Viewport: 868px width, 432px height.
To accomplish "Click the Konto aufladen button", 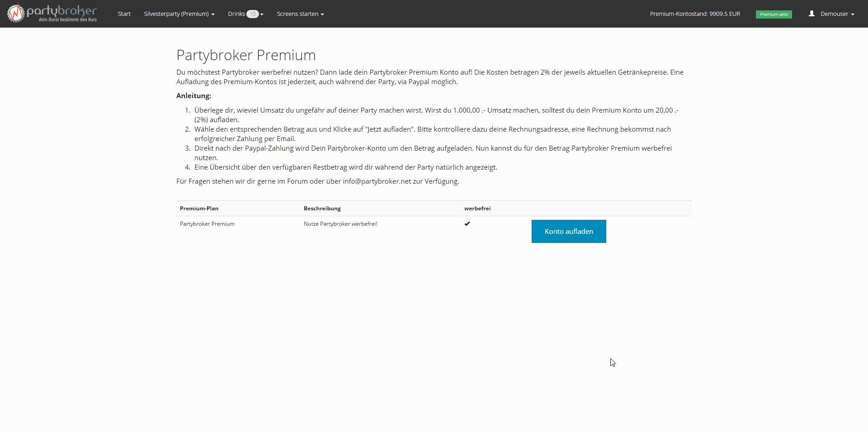I will 569,232.
